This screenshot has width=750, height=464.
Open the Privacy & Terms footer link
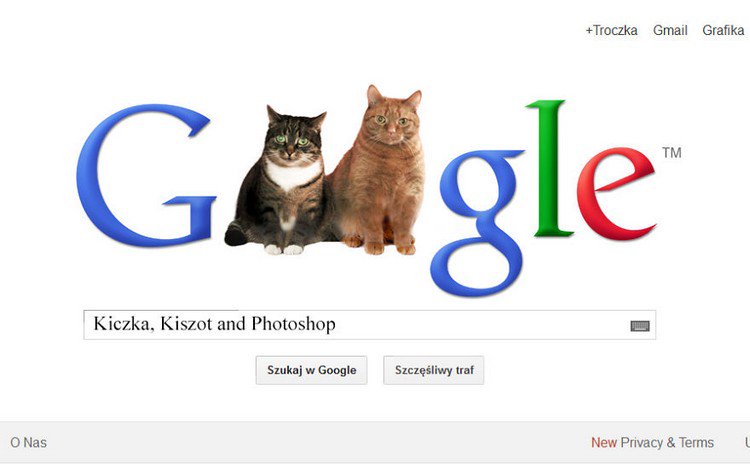[x=667, y=442]
